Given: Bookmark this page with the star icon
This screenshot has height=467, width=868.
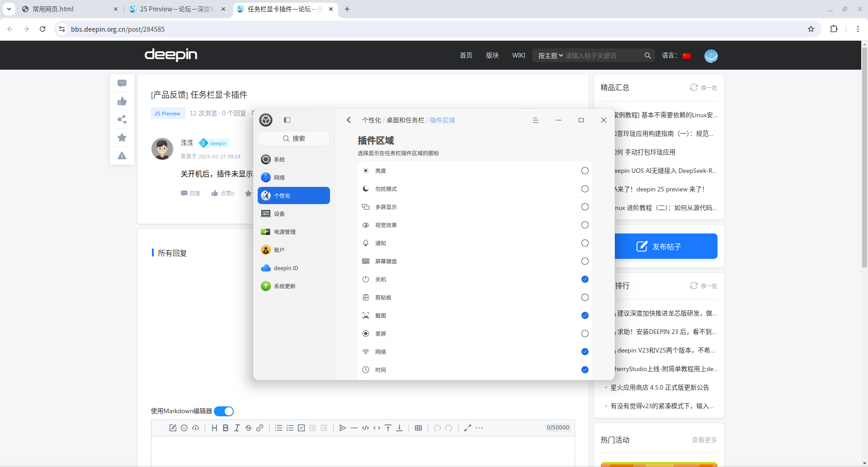Looking at the screenshot, I should point(811,29).
